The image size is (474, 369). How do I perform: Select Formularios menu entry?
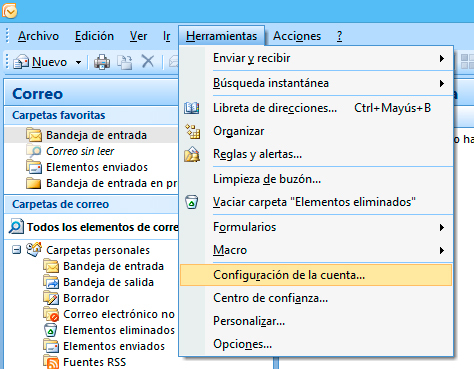tap(316, 227)
